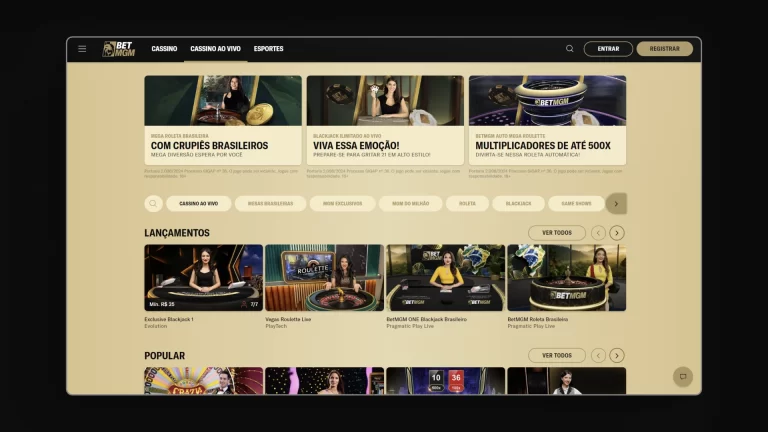Select the Roleta category pill
Viewport: 768px width, 432px height.
(x=467, y=203)
